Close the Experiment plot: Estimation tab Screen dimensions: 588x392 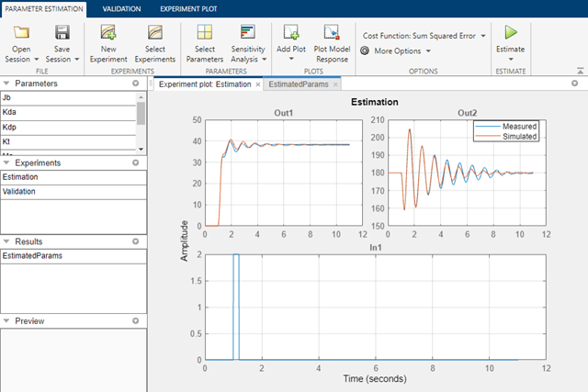(x=258, y=84)
